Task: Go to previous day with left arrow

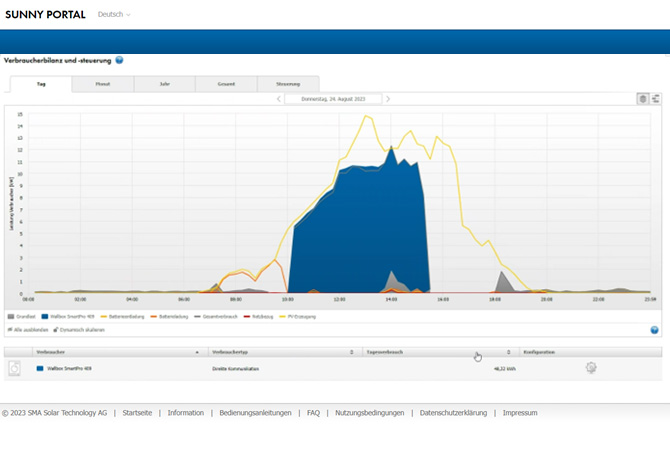Action: (x=279, y=99)
